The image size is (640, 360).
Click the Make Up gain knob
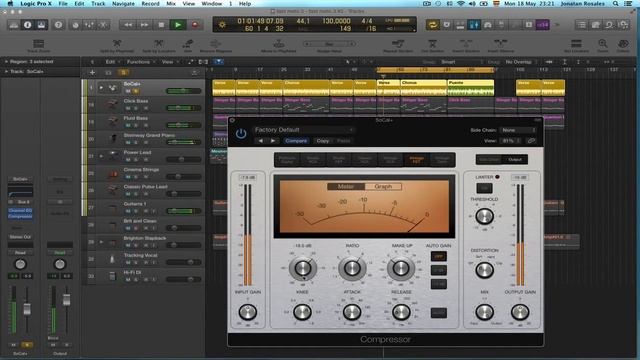(x=401, y=268)
